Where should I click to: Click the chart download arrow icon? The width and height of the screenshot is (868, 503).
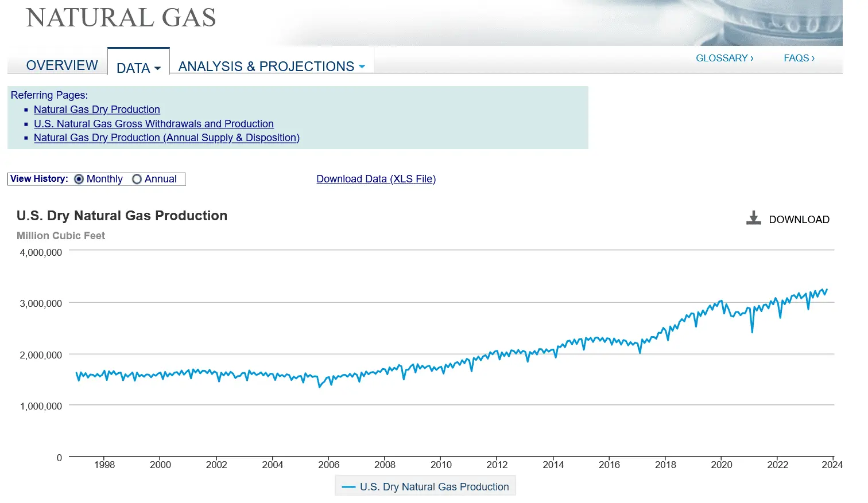[x=753, y=218]
